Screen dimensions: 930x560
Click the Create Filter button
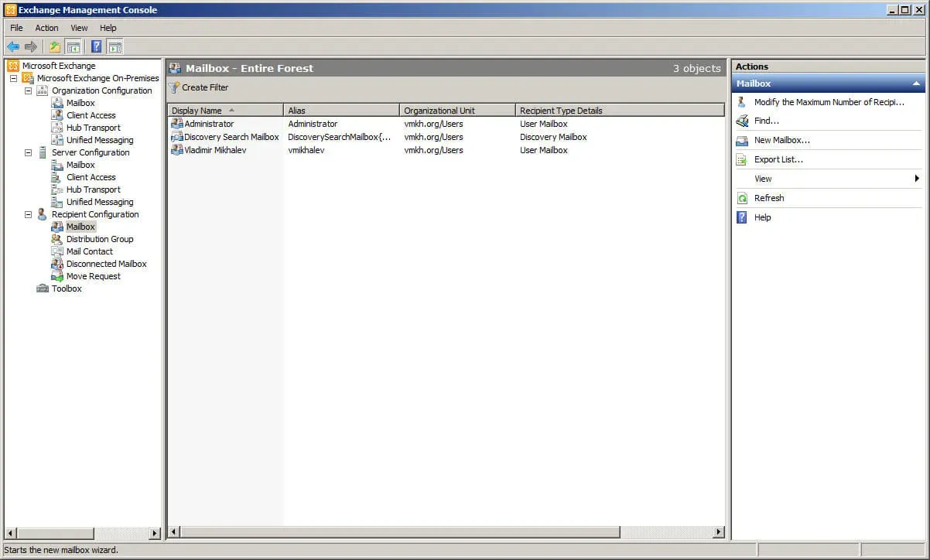(199, 87)
